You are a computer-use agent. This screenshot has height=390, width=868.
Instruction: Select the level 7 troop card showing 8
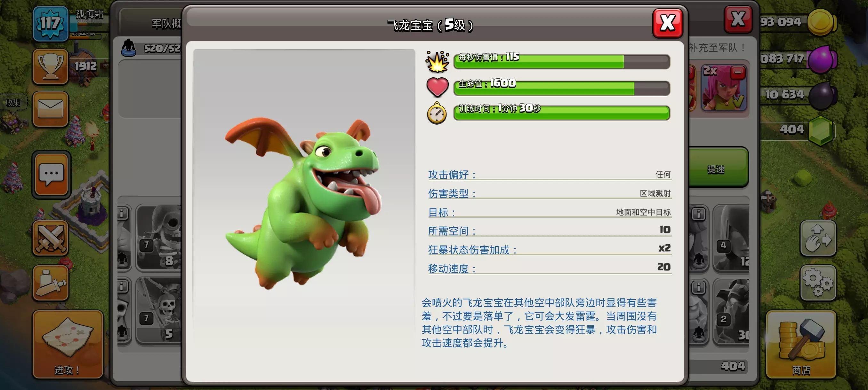(159, 238)
